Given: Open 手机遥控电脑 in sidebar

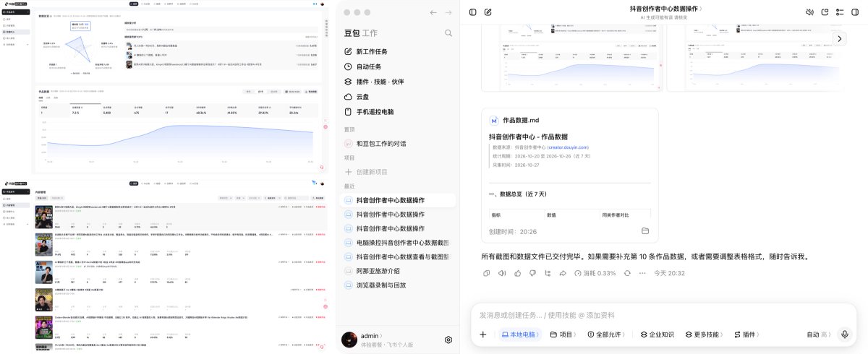Looking at the screenshot, I should point(398,112).
